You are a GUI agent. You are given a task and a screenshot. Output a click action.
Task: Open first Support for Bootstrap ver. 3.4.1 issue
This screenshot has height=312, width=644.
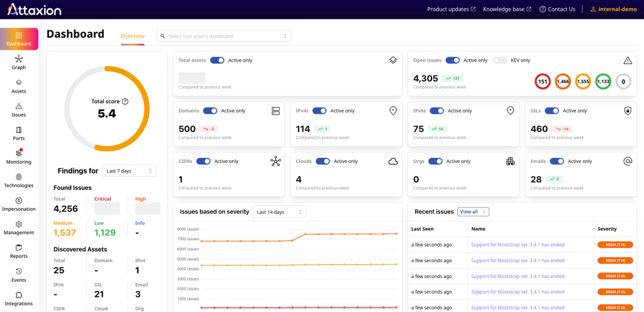pyautogui.click(x=518, y=245)
